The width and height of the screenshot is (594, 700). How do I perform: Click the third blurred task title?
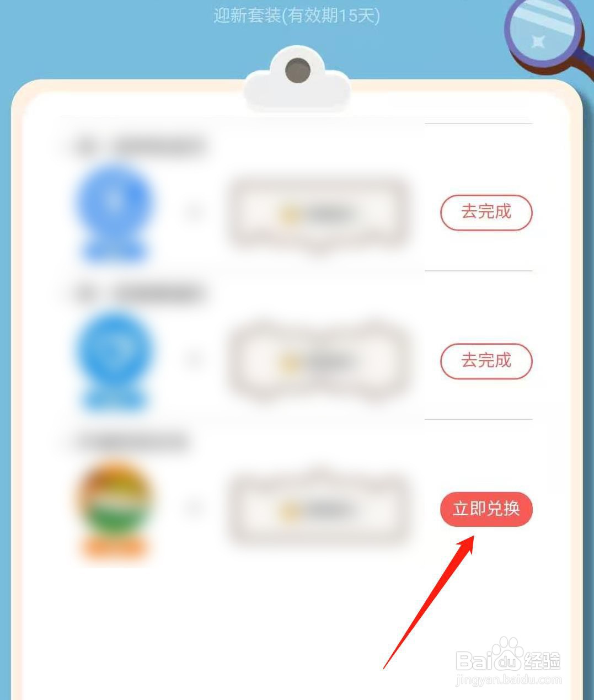tap(130, 441)
